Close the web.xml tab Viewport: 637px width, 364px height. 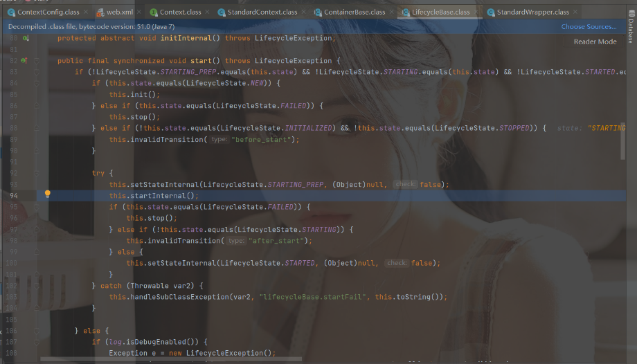[x=139, y=12]
